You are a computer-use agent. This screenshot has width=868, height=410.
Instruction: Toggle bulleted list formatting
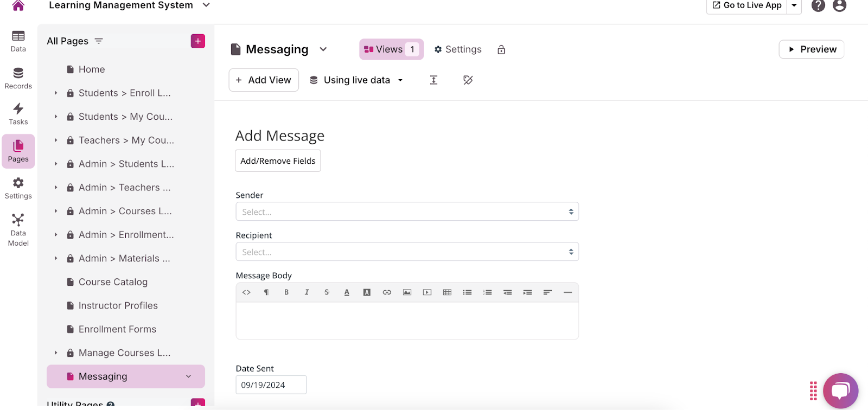click(467, 292)
